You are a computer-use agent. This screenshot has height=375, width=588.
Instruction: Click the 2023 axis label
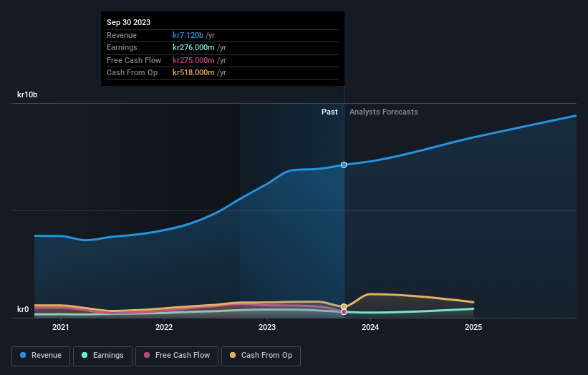(267, 327)
